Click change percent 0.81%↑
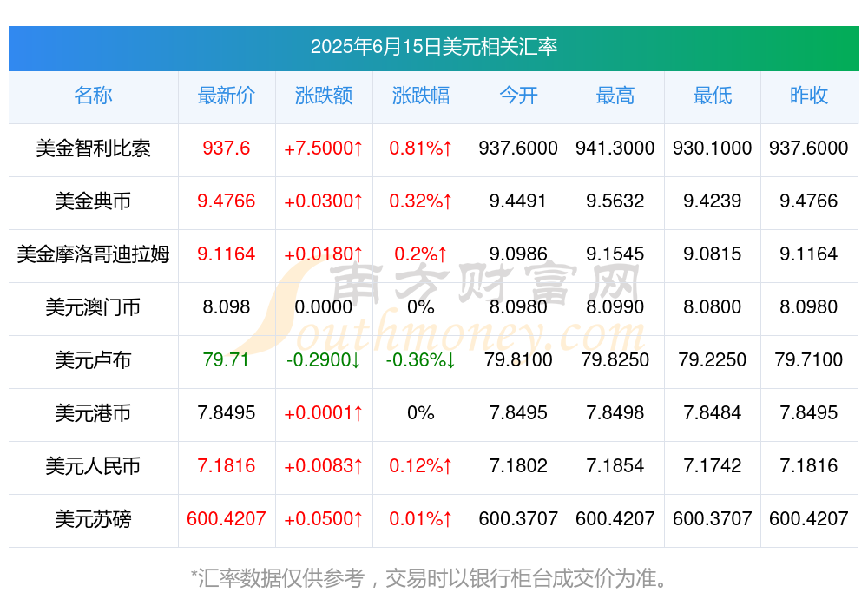This screenshot has width=868, height=606. pos(421,148)
